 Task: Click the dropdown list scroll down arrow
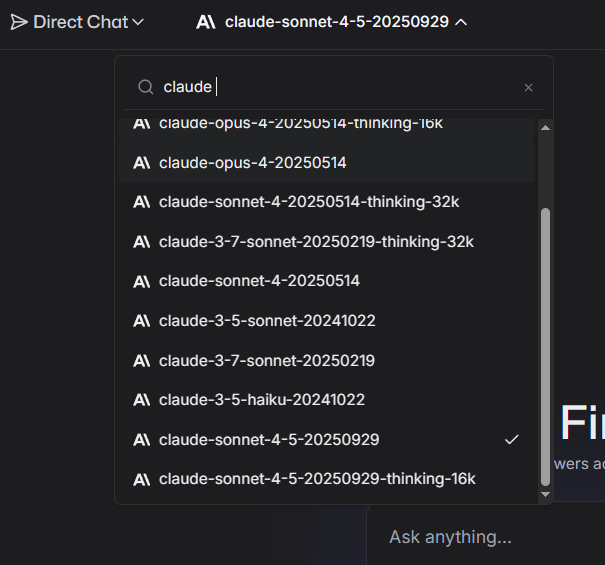pyautogui.click(x=545, y=494)
